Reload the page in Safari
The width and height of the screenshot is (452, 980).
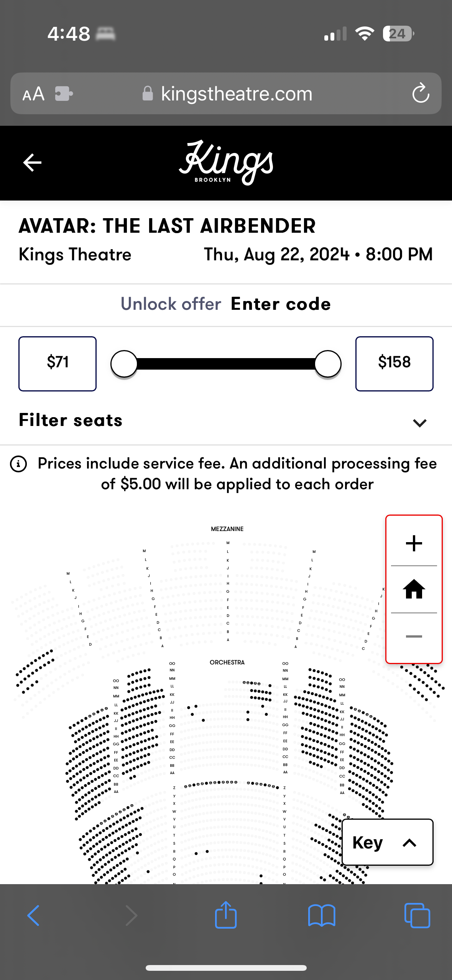tap(421, 93)
